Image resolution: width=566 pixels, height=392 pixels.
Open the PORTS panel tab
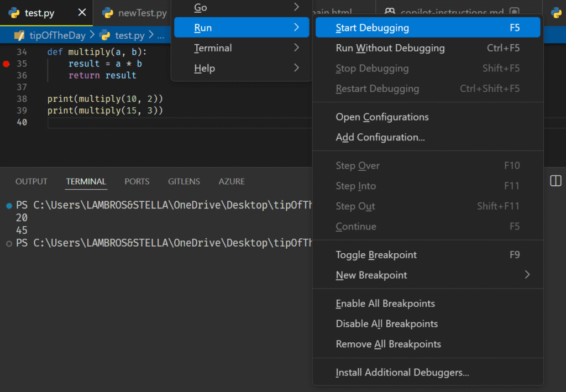[137, 181]
